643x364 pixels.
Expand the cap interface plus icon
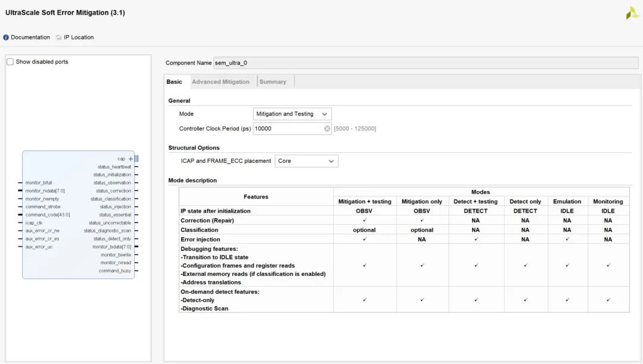point(131,159)
